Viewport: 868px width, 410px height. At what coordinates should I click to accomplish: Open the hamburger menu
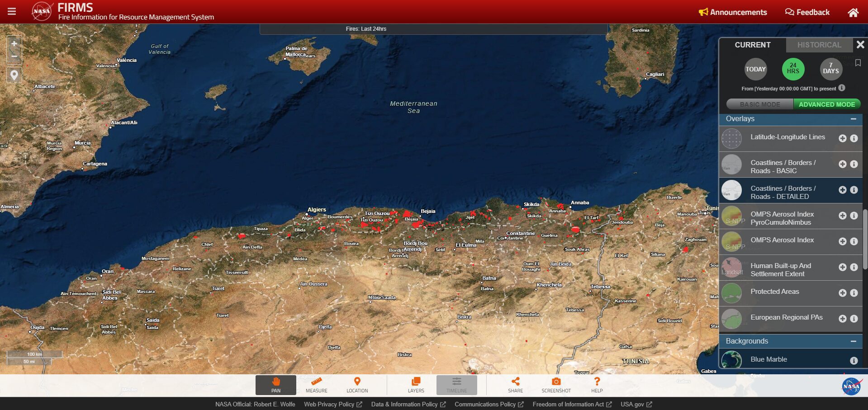12,12
